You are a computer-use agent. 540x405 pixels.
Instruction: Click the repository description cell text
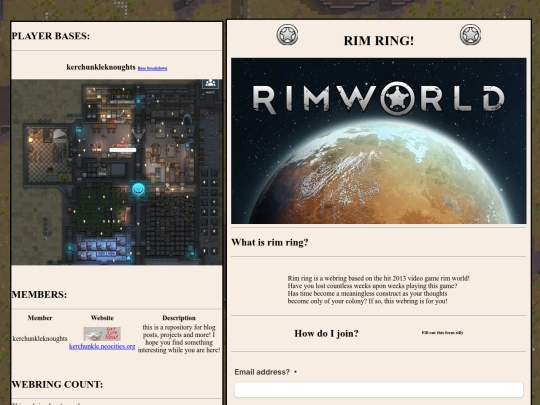179,339
